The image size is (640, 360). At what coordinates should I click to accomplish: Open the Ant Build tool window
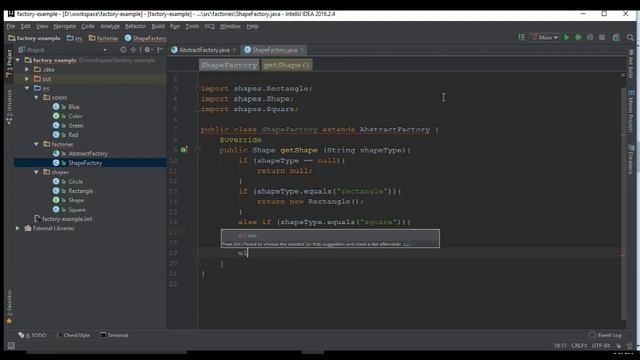(x=631, y=64)
